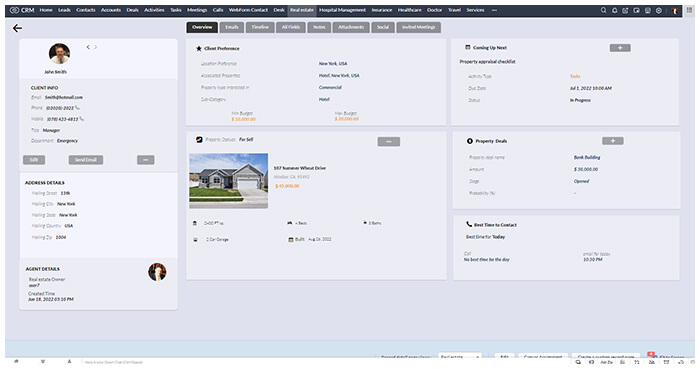
Task: Click the Property Deals icon
Action: [x=470, y=141]
